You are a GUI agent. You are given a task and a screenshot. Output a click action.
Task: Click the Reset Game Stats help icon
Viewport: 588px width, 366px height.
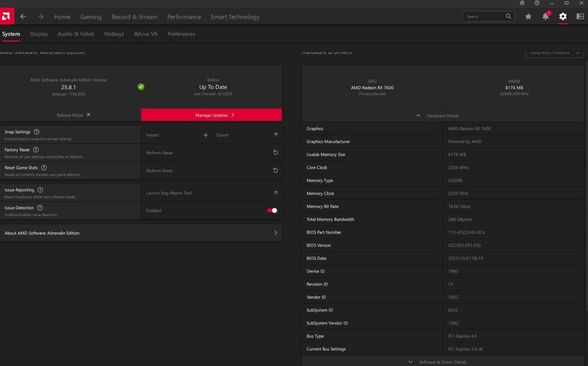coord(44,168)
